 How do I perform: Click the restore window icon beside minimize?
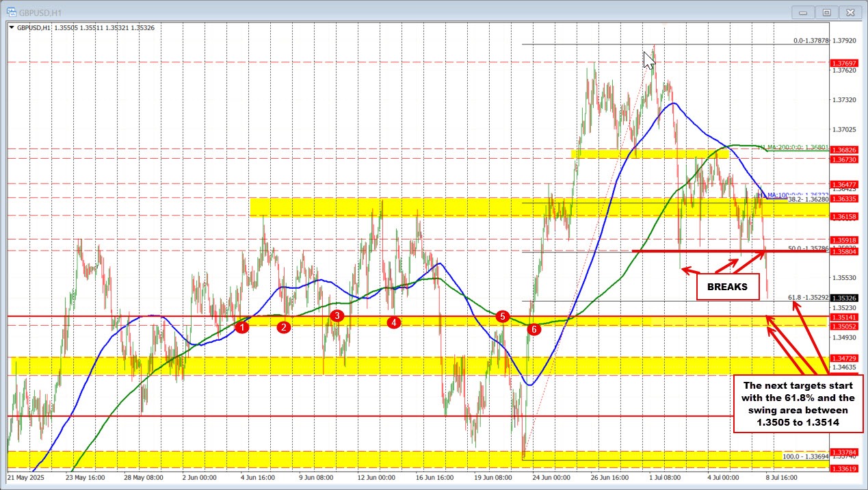pos(826,12)
